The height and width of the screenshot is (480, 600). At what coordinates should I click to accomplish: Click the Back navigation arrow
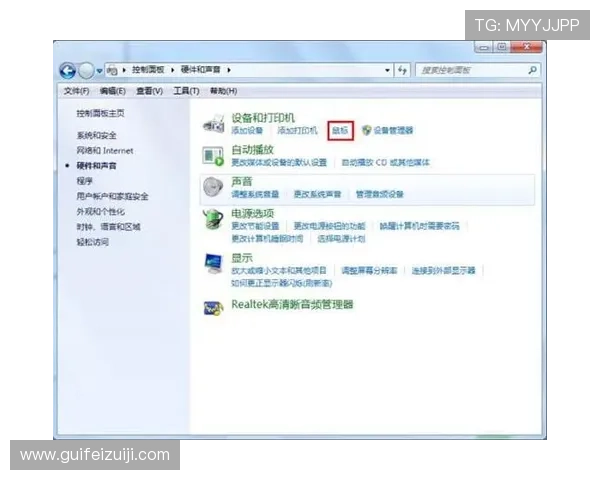68,70
